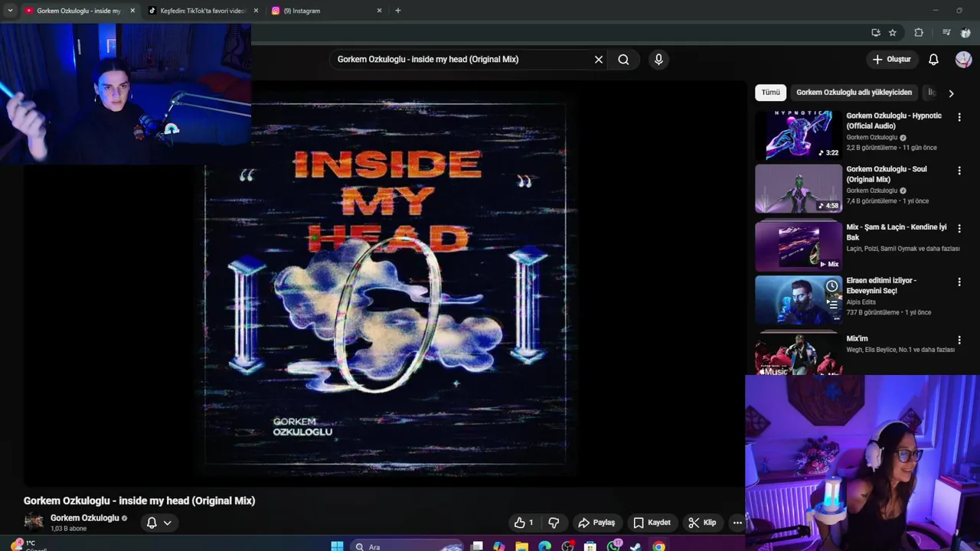
Task: Click the YouTube search magnifier button
Action: point(623,60)
